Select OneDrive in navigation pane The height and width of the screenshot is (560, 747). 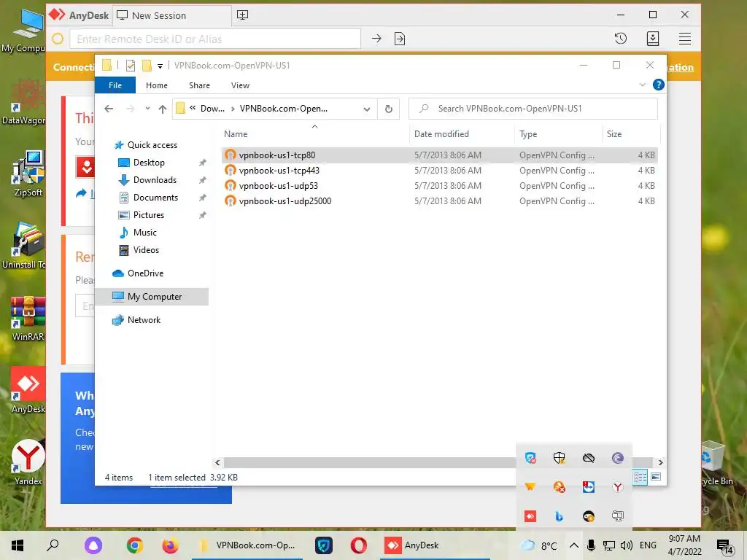point(145,273)
